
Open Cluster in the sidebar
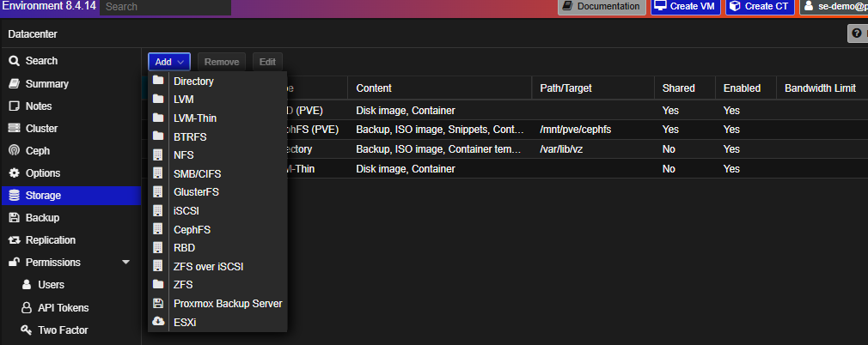(70, 128)
